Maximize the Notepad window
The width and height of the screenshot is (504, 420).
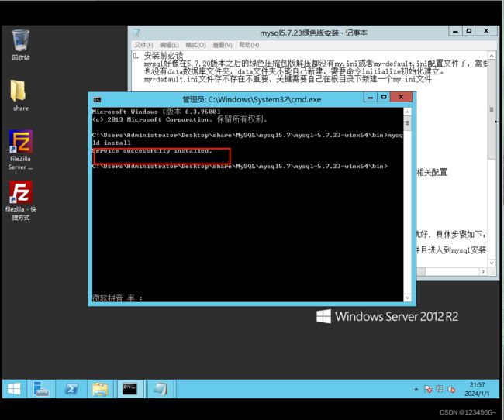469,31
